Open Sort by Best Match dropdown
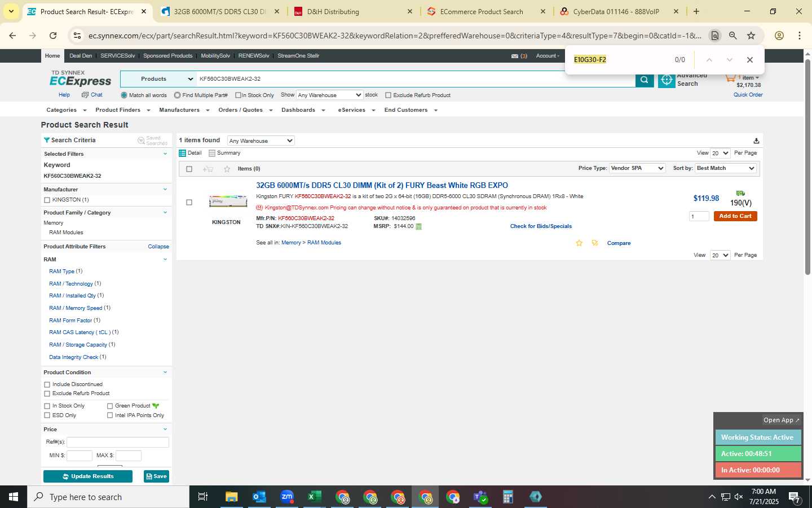The width and height of the screenshot is (812, 508). coord(726,168)
